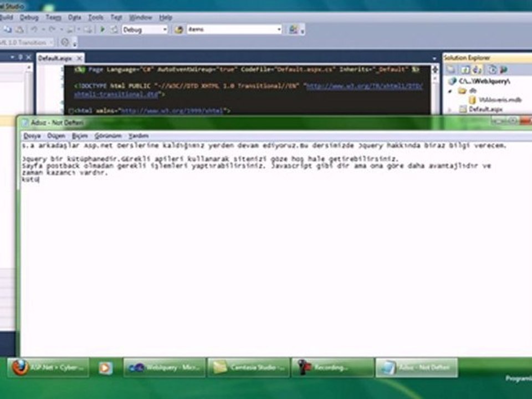Image resolution: width=532 pixels, height=399 pixels.
Task: Click the Nest Related Files icon in Solution Explorer
Action: coord(477,70)
